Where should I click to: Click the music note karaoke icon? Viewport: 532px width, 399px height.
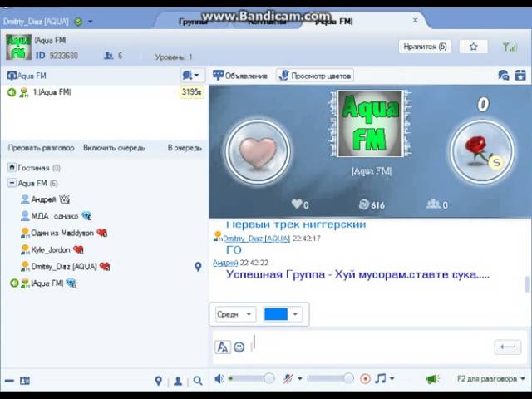[381, 378]
